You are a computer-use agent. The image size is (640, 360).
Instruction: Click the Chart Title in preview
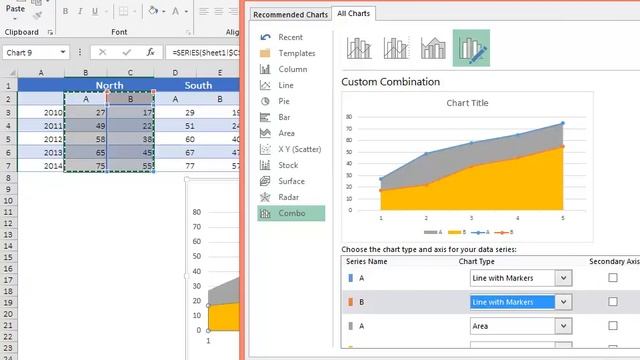pos(467,103)
